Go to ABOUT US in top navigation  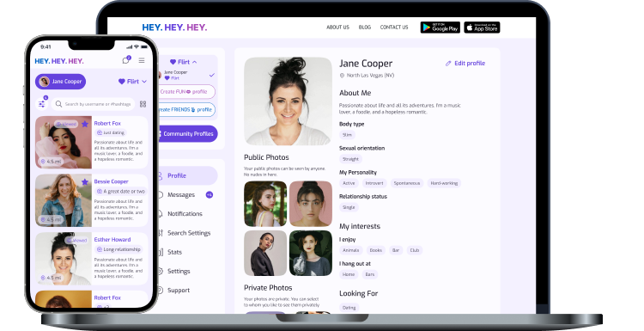[x=337, y=28]
